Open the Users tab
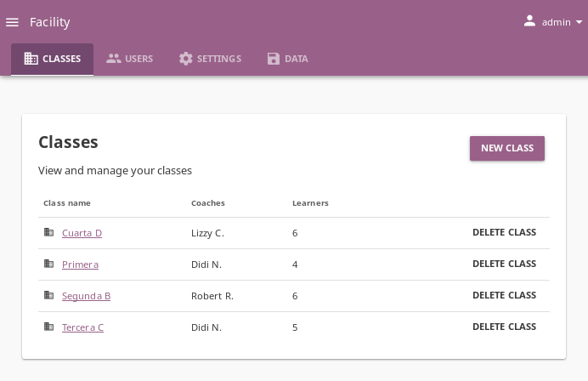Screen dimensions: 588x381 pyautogui.click(x=130, y=59)
